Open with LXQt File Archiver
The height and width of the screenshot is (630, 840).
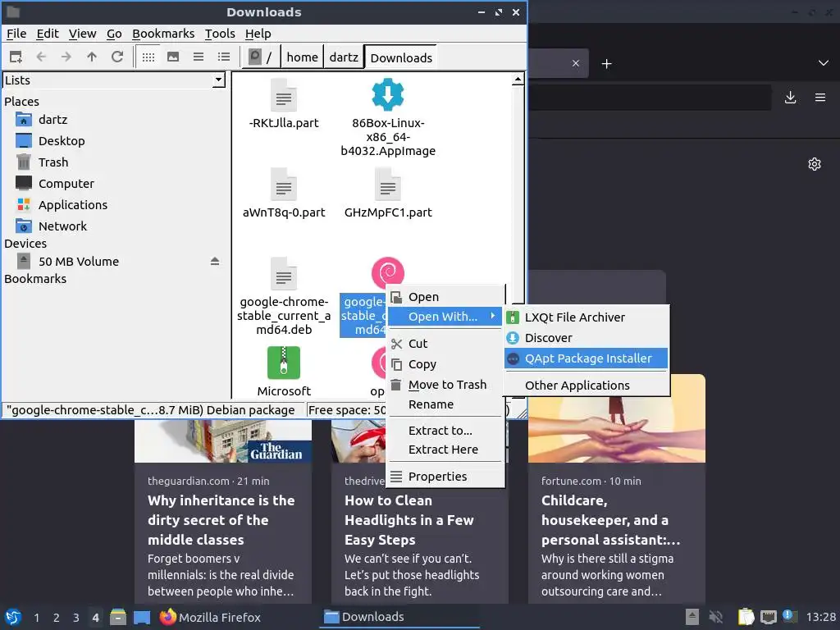coord(587,317)
